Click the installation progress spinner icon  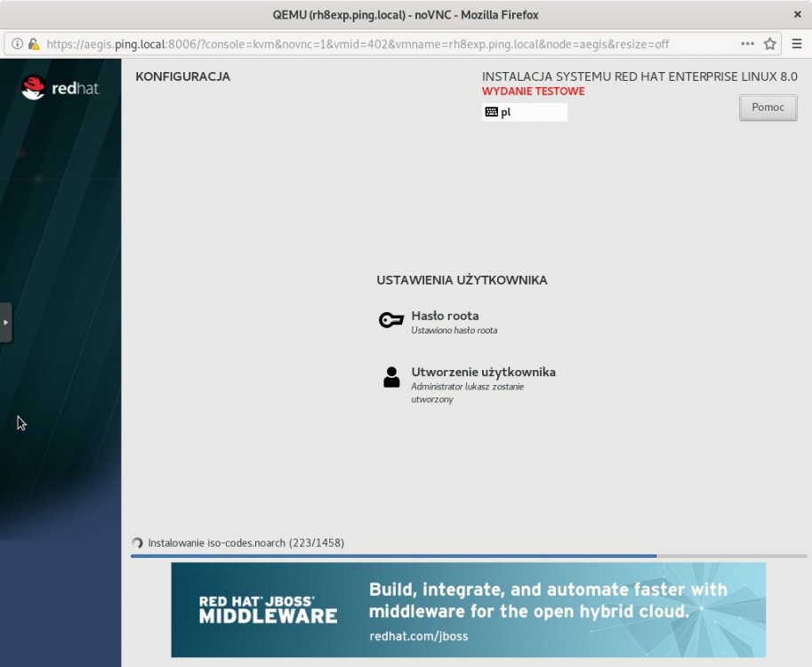pos(137,542)
